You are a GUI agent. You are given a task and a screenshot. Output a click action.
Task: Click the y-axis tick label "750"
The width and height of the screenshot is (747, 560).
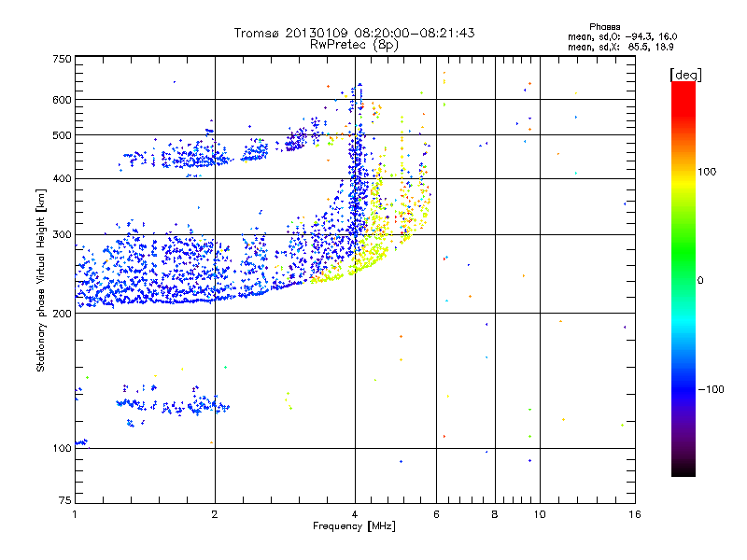click(x=62, y=59)
